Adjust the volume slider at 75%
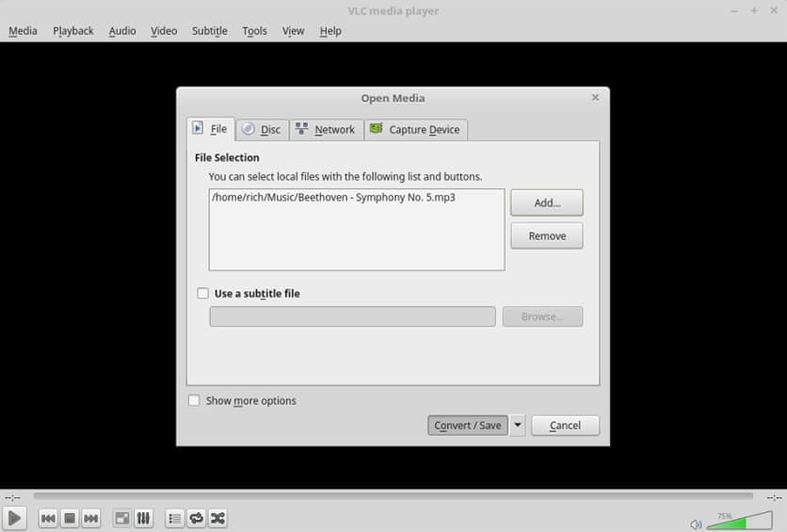The width and height of the screenshot is (787, 532). tap(739, 521)
